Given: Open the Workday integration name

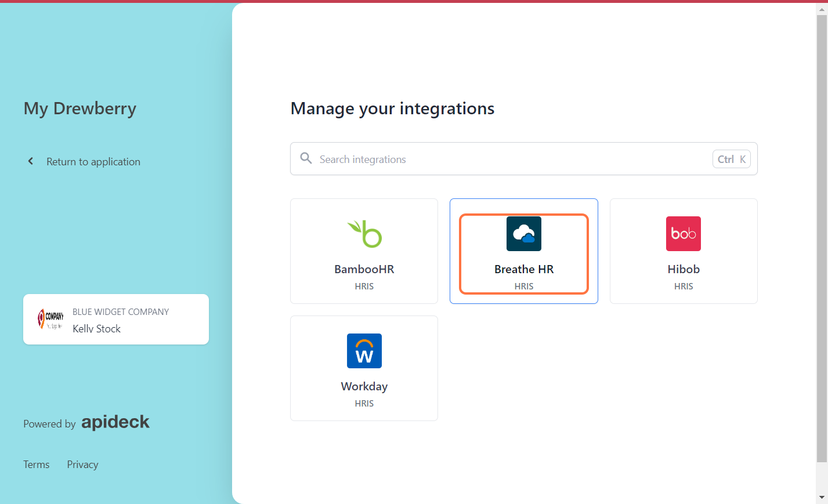Looking at the screenshot, I should tap(364, 386).
